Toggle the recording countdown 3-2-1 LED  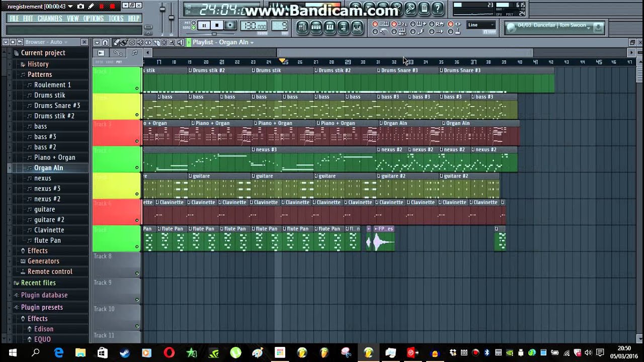[x=394, y=24]
